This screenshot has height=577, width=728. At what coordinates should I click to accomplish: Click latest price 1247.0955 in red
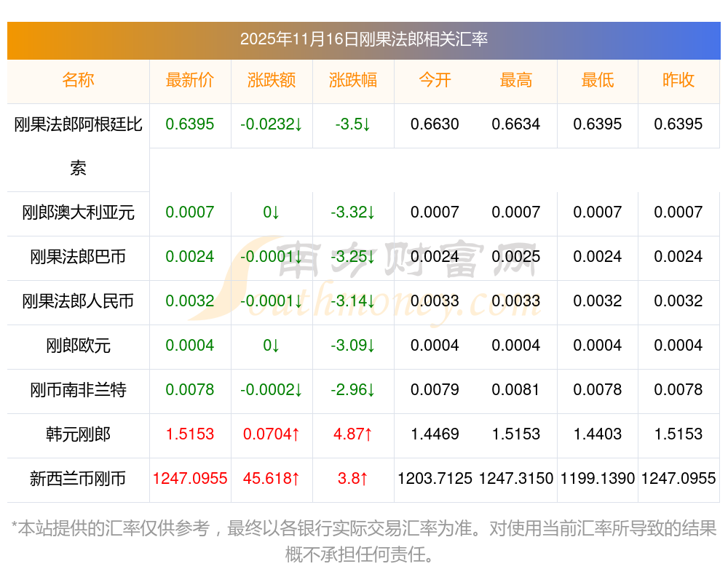point(189,479)
